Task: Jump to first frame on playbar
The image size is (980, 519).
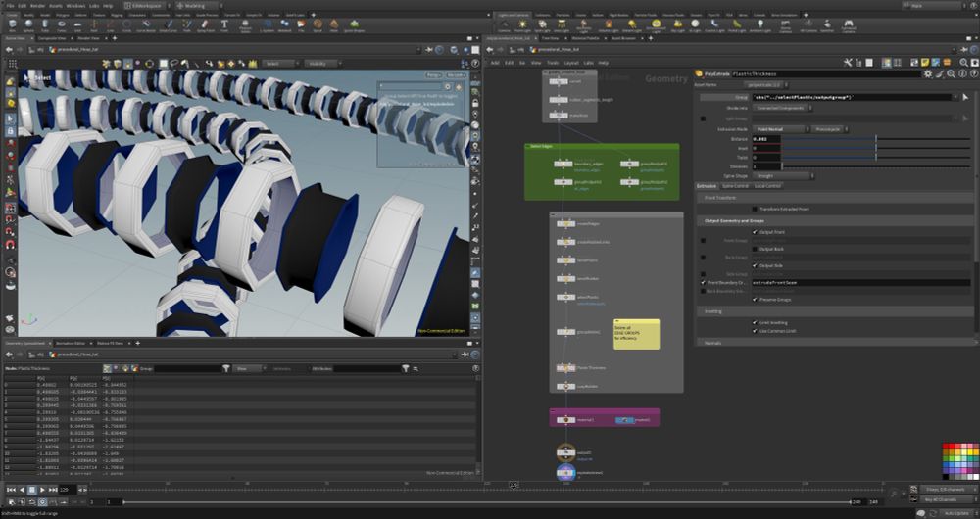Action: 11,490
